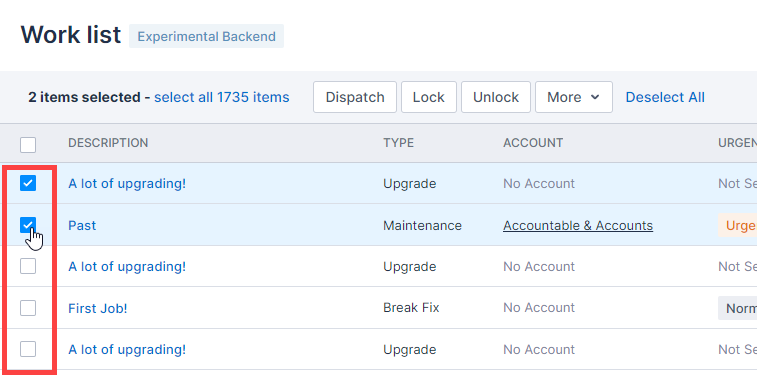Click the 'Work list' page heading
Viewport: 757px width, 375px height.
70,35
